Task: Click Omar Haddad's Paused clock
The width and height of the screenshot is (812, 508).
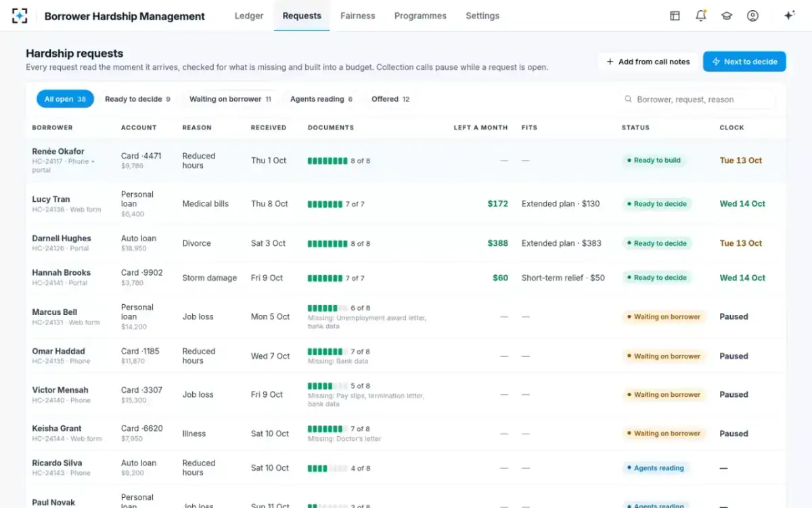Action: [734, 356]
